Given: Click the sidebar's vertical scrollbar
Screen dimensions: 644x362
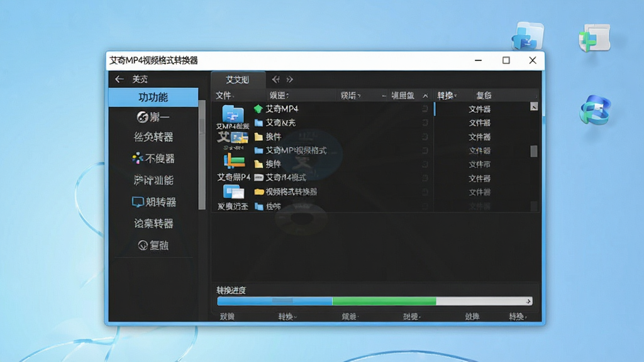Looking at the screenshot, I should 202,155.
